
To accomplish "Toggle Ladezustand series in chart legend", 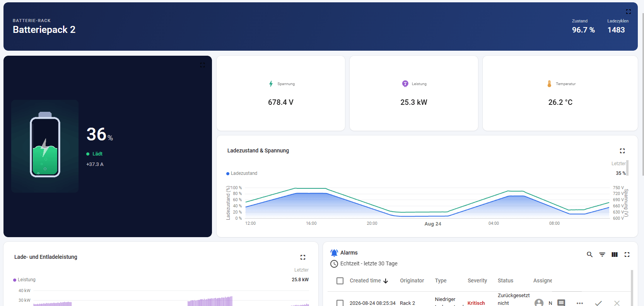I will [x=242, y=173].
